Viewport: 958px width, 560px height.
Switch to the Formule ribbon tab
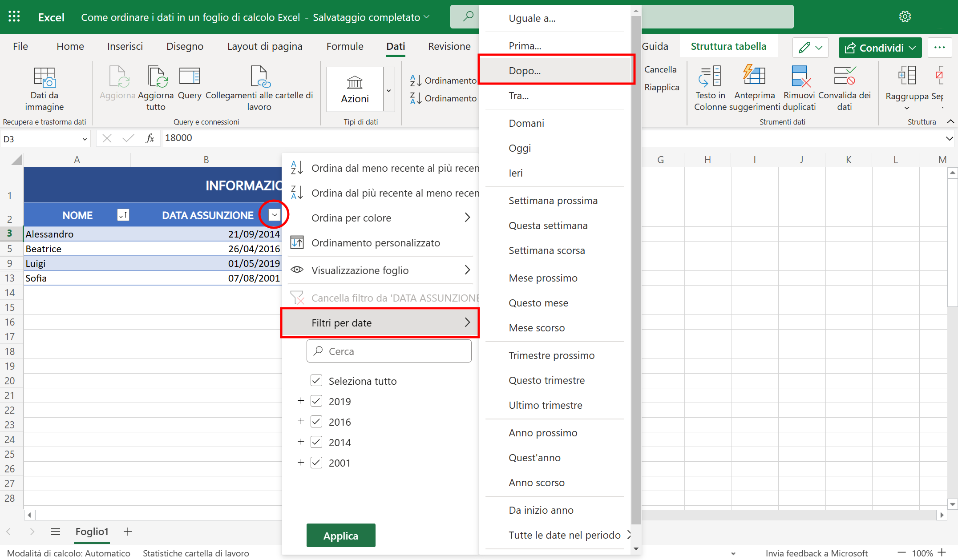coord(344,46)
